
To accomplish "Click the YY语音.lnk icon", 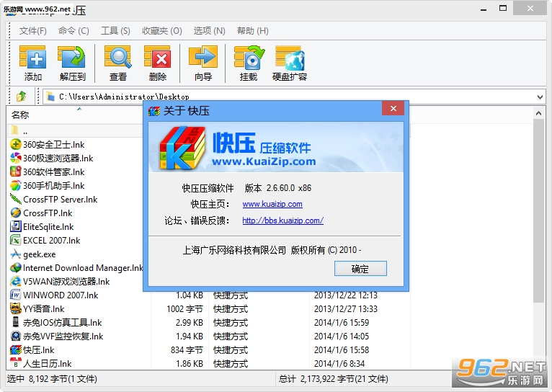I will (x=15, y=308).
